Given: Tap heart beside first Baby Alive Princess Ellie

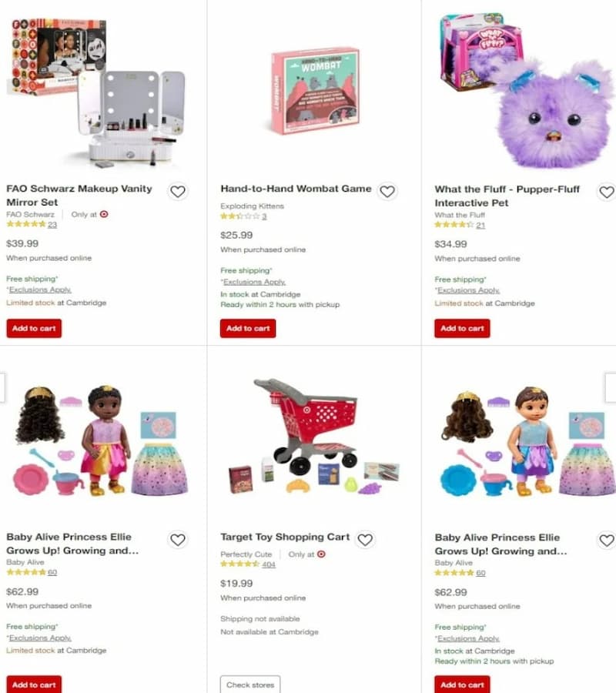Looking at the screenshot, I should pos(178,540).
